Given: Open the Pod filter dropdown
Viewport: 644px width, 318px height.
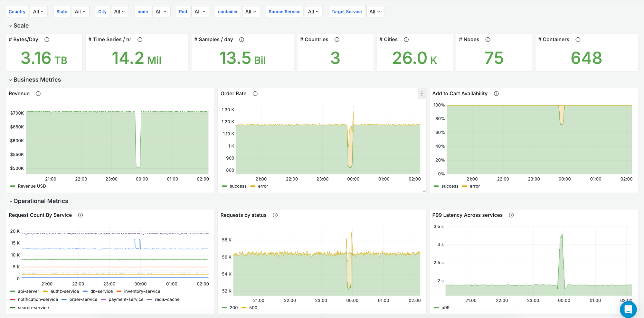Looking at the screenshot, I should (x=200, y=12).
